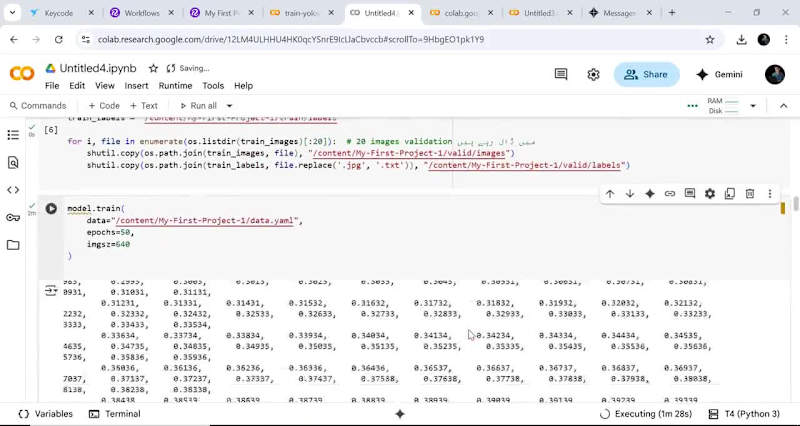The image size is (800, 426).
Task: Open comments icon in Colab header
Action: (561, 74)
